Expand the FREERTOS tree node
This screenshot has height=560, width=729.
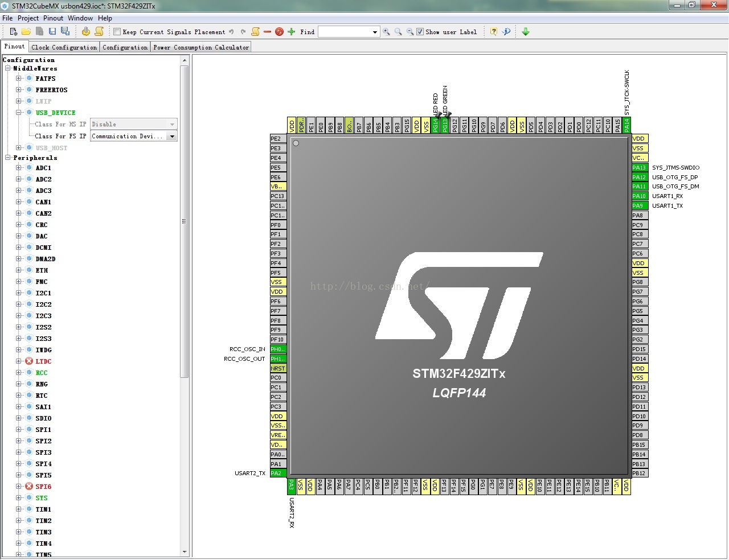pyautogui.click(x=19, y=90)
